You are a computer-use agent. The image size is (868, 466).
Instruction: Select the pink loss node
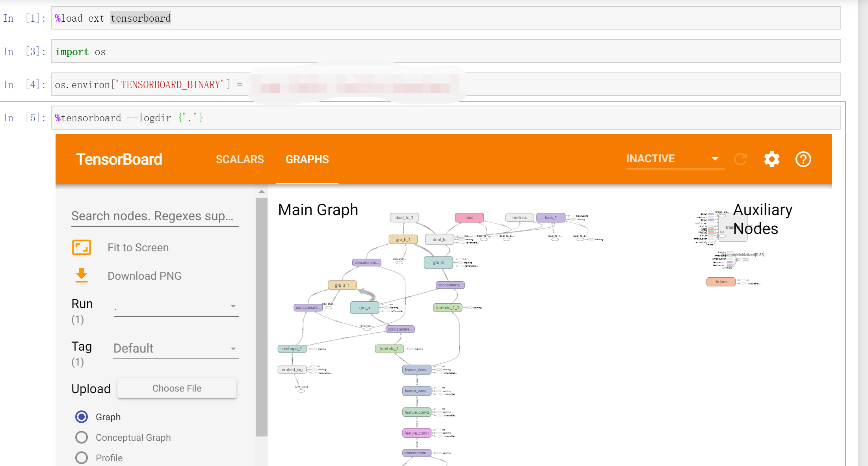469,217
